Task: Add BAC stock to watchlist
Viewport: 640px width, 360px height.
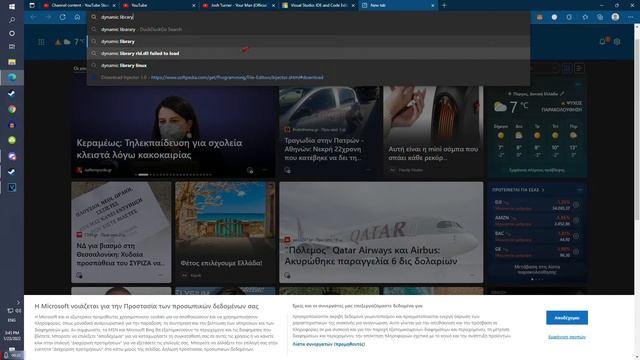Action: coord(576,236)
